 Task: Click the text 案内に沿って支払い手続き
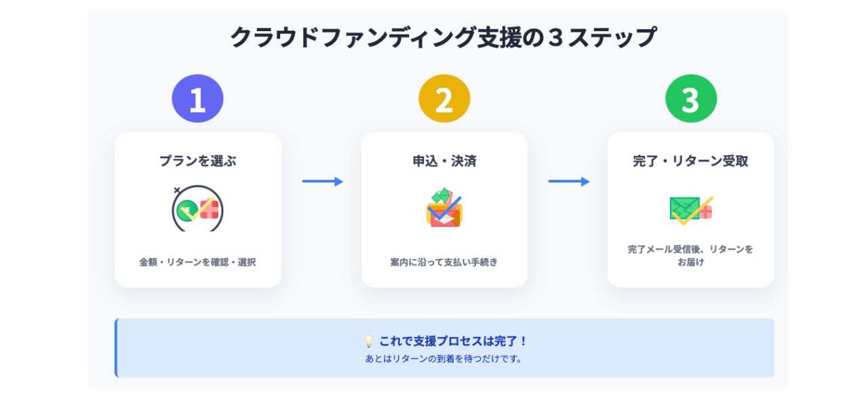tap(444, 262)
